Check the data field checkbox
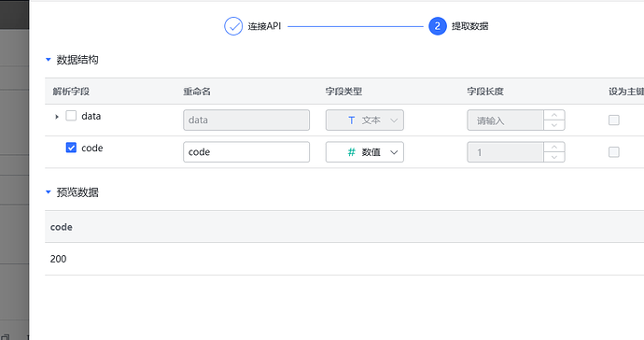Image resolution: width=644 pixels, height=340 pixels. click(x=71, y=116)
